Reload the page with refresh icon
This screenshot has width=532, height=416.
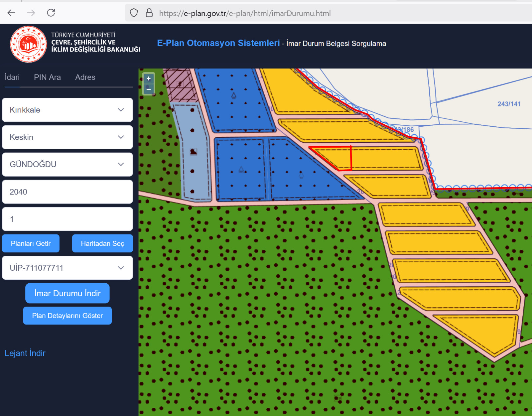click(51, 13)
